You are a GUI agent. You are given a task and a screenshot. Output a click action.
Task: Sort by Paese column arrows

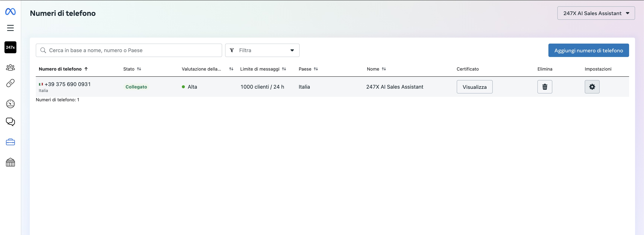[x=316, y=69]
